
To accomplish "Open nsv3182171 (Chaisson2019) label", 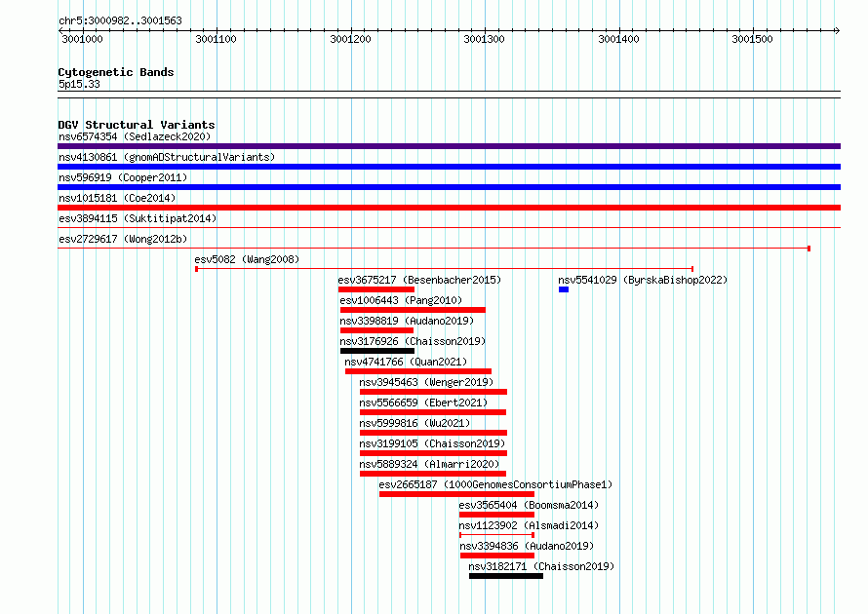I will coord(541,566).
